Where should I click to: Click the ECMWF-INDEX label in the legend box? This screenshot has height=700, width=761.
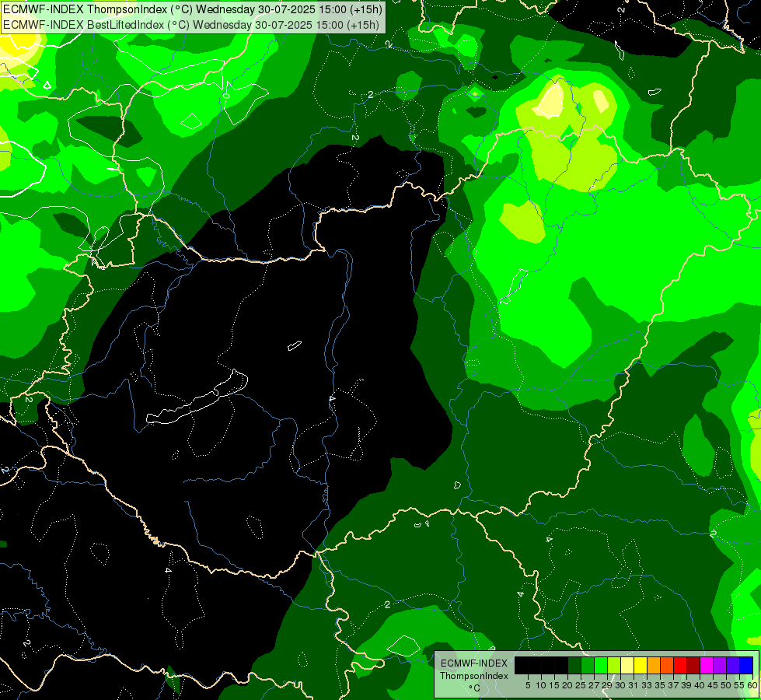click(474, 663)
